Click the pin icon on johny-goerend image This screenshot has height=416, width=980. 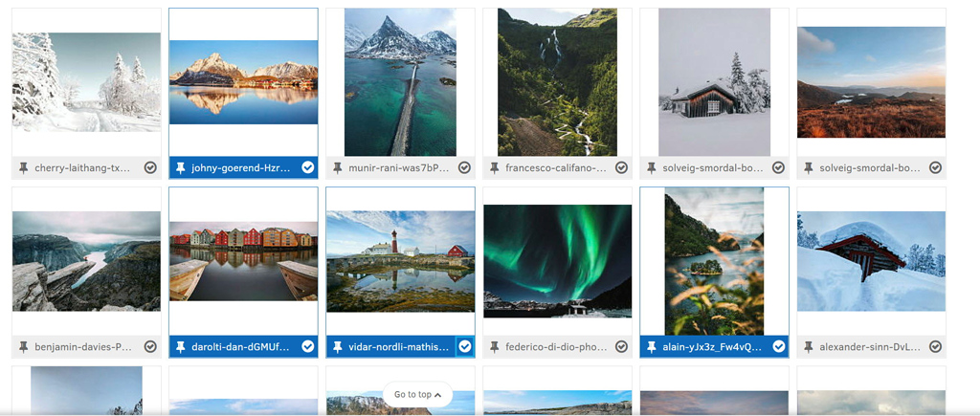click(181, 167)
